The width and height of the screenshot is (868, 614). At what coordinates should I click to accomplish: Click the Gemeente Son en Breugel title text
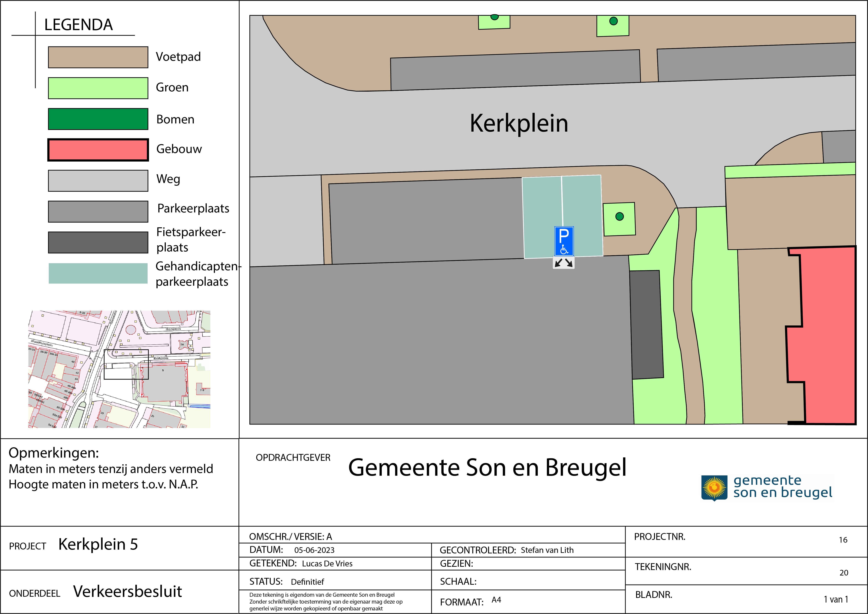coord(487,467)
